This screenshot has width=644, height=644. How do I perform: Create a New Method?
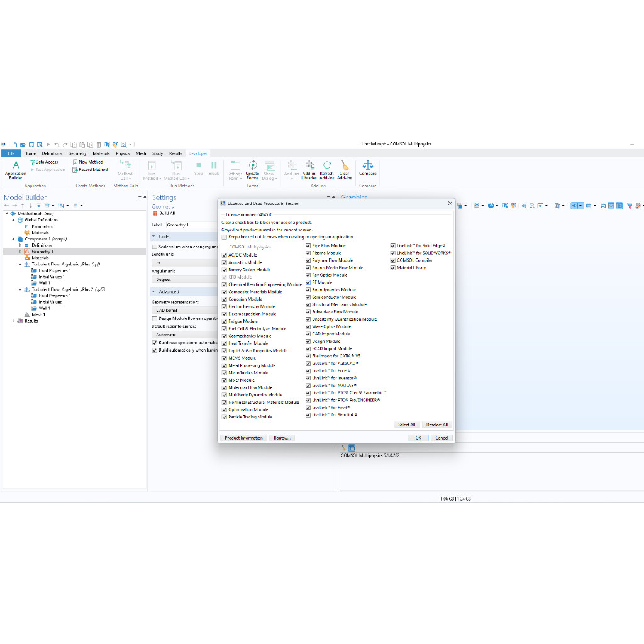87,162
